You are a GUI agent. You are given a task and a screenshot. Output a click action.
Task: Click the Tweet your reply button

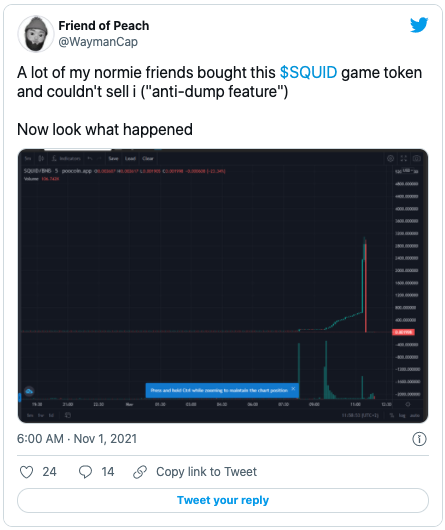[223, 500]
